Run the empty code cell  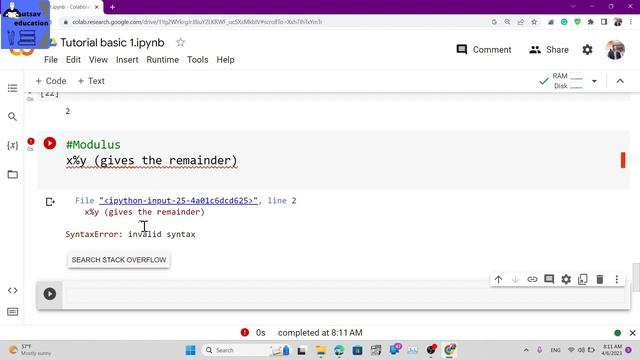tap(50, 294)
